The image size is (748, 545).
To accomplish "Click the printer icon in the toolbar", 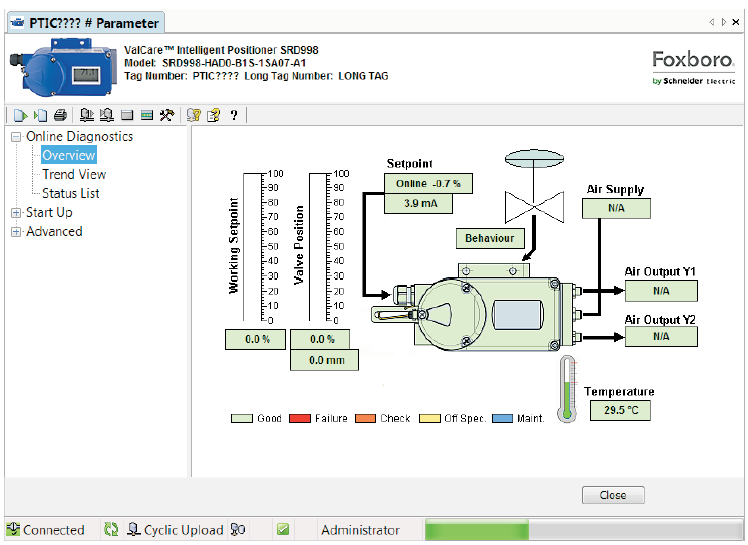I will [60, 115].
